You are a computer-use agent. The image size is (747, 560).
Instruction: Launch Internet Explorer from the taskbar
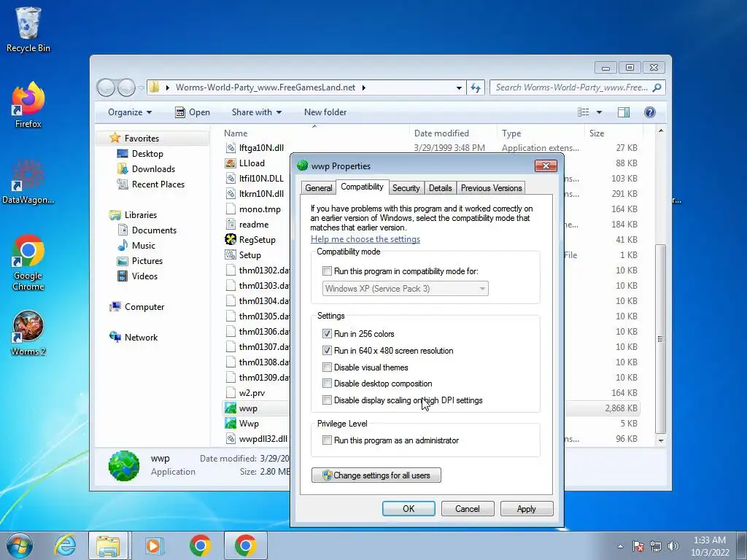(x=65, y=545)
